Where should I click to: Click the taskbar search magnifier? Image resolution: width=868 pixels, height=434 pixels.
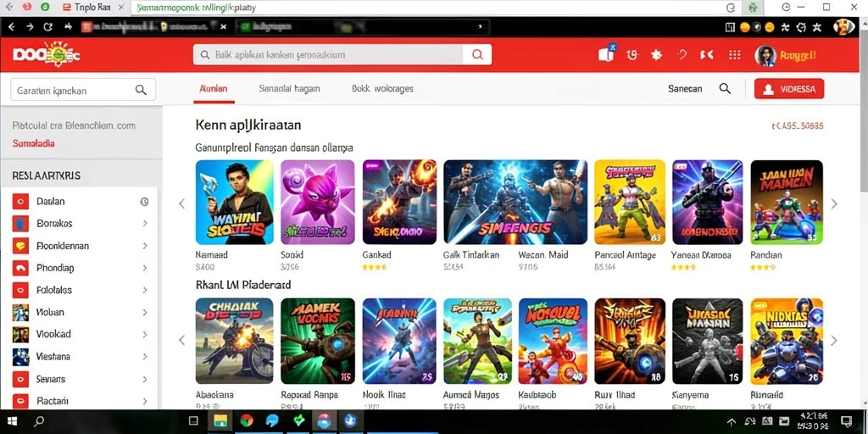coord(39,421)
